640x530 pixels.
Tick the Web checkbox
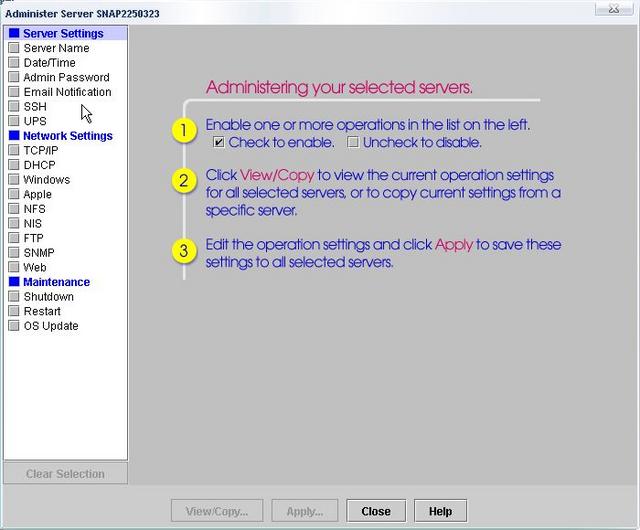pyautogui.click(x=14, y=267)
